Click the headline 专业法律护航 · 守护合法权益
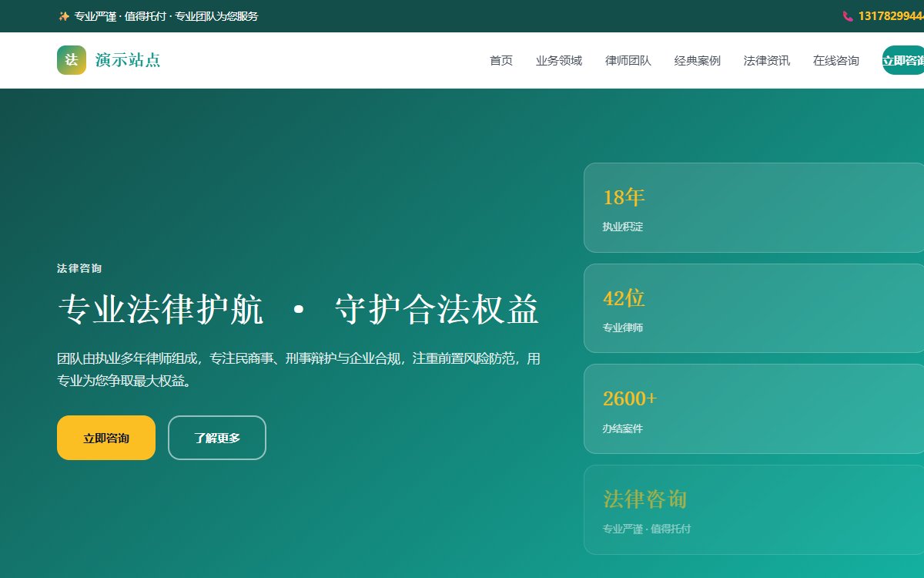 tap(299, 310)
